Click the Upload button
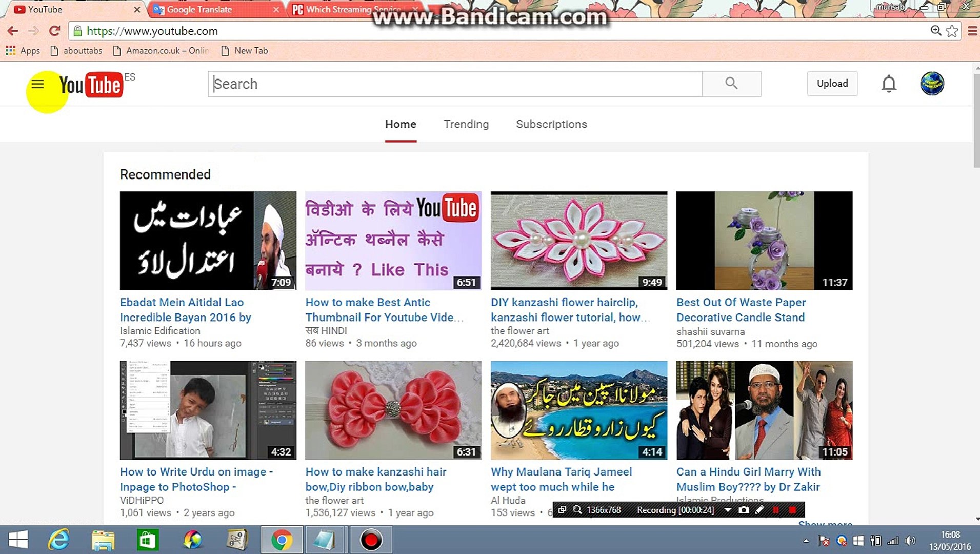This screenshot has height=554, width=980. coord(832,84)
